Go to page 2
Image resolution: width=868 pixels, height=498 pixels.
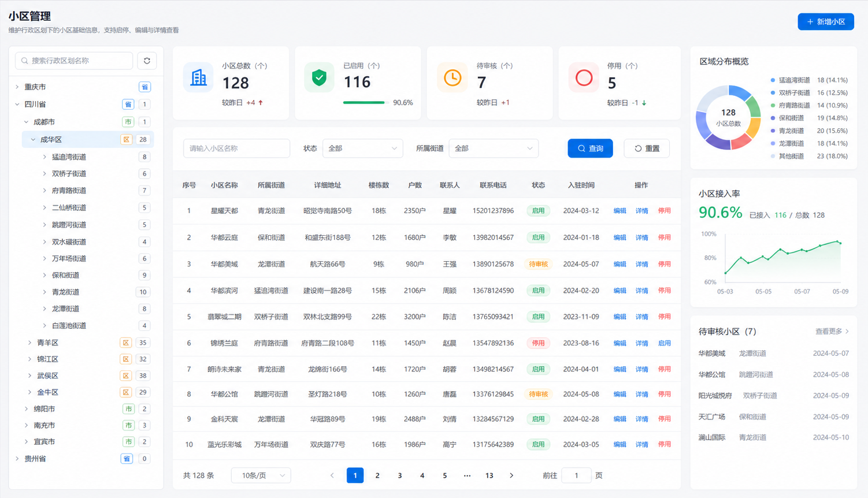point(377,475)
